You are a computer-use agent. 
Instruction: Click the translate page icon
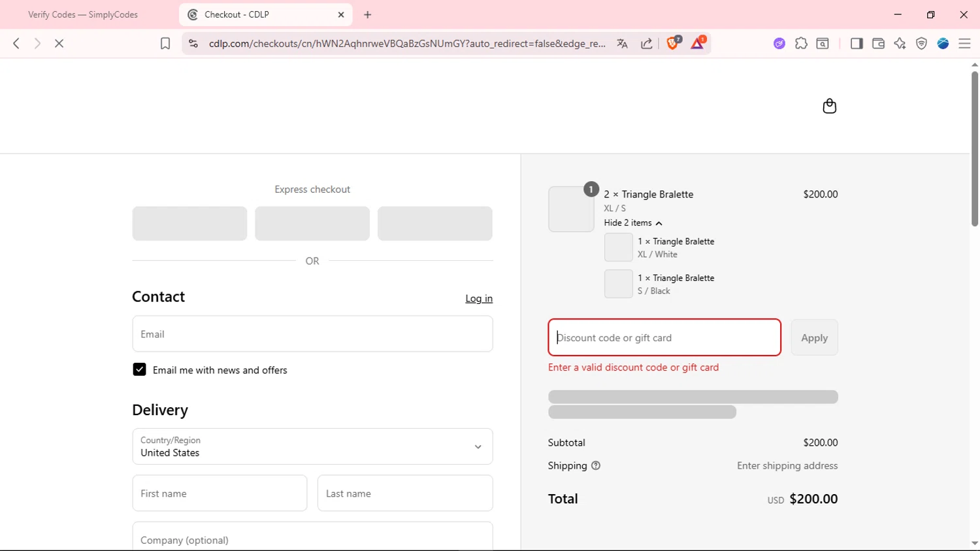pos(622,43)
